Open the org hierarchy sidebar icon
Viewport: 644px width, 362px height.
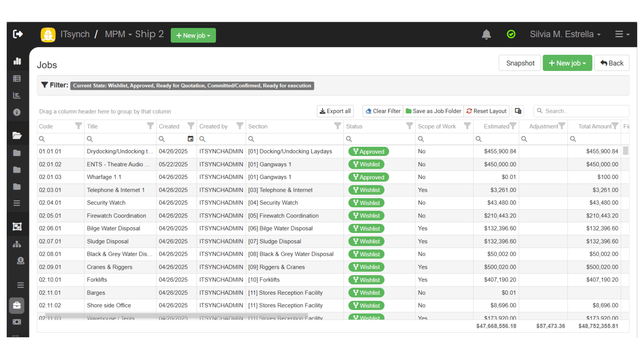17,244
